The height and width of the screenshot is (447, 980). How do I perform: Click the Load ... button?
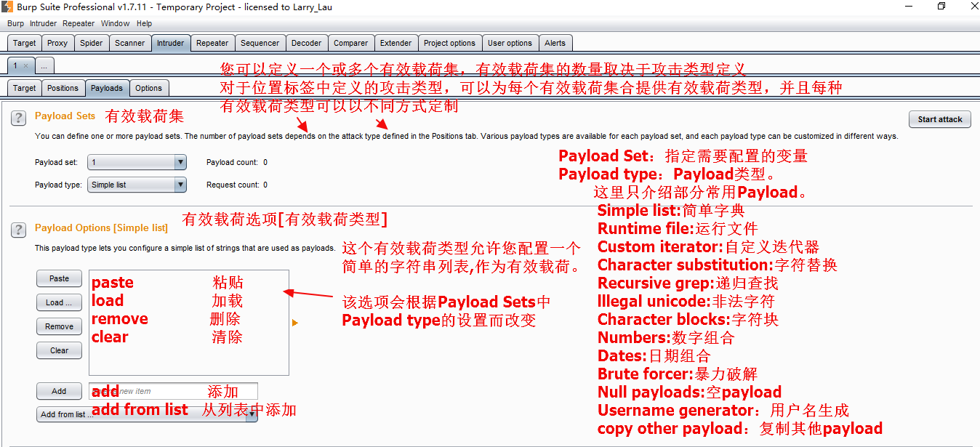point(59,302)
